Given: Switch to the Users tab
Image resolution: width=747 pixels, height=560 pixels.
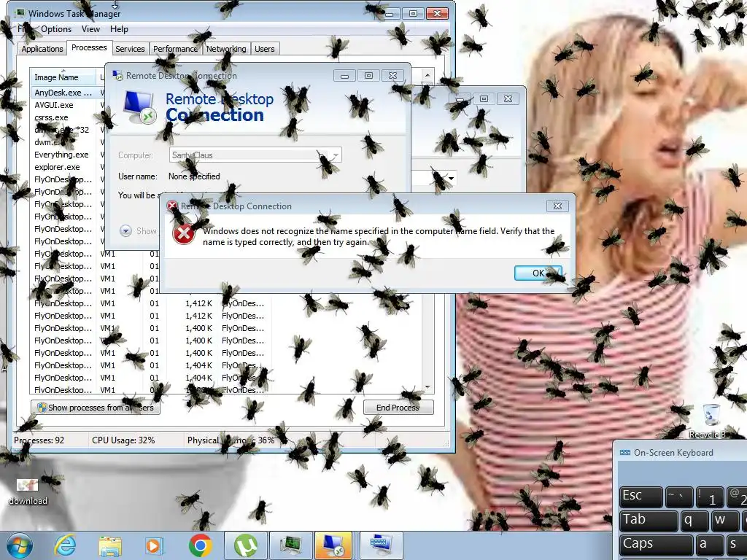Looking at the screenshot, I should click(x=264, y=49).
